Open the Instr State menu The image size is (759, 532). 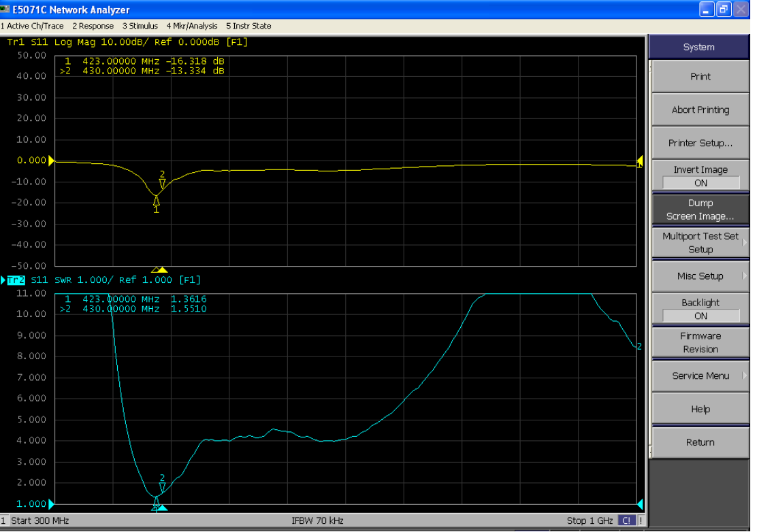click(x=248, y=26)
